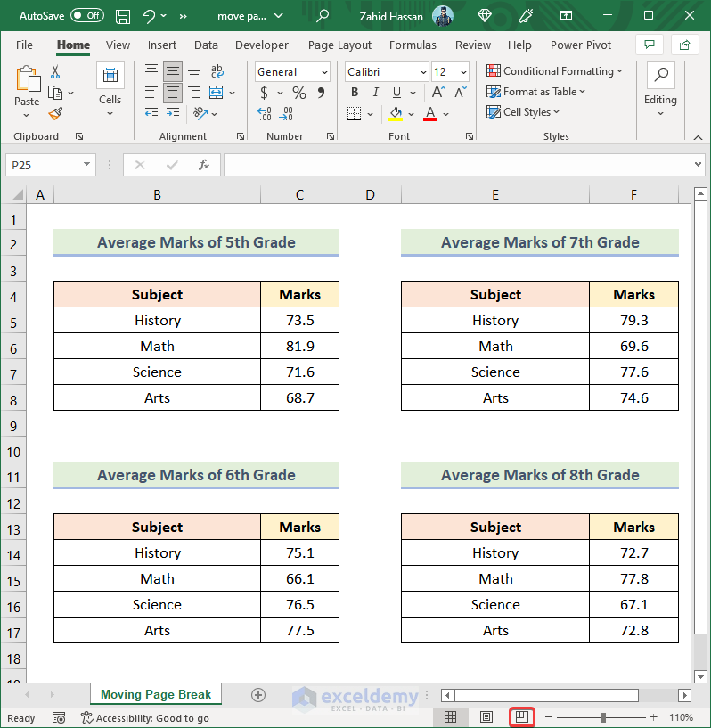Expand the formula bar

point(698,164)
